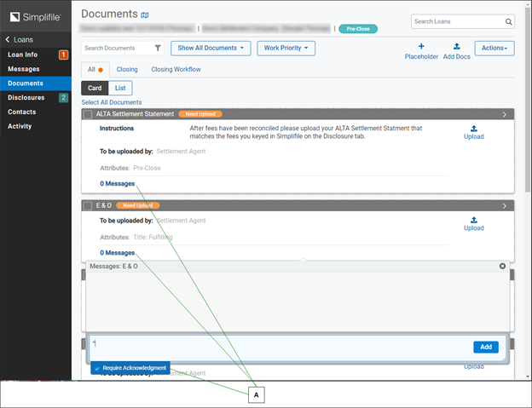The height and width of the screenshot is (408, 532).
Task: Click the scrollbar down arrow
Action: 528,376
